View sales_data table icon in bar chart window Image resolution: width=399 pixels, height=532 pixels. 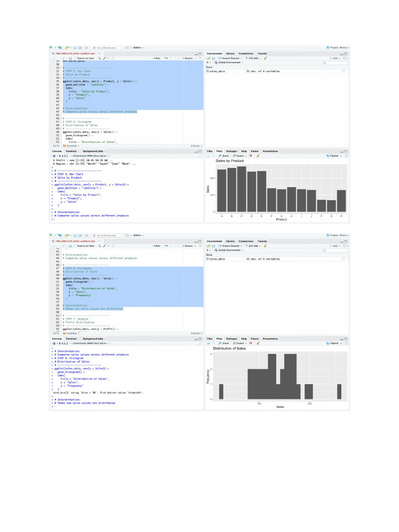tap(343, 71)
